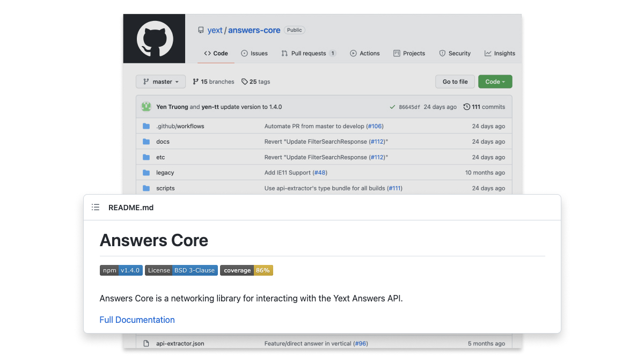Open the Full Documentation link

click(x=137, y=320)
